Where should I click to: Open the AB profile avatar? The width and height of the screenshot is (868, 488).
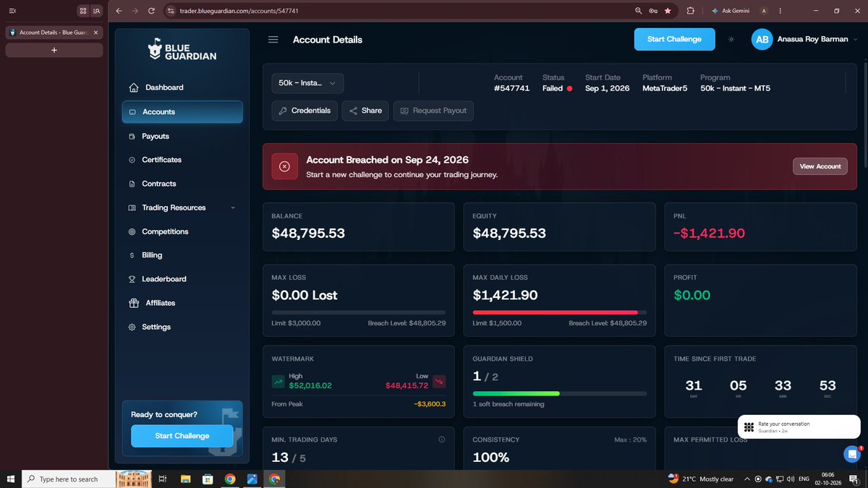click(x=762, y=40)
